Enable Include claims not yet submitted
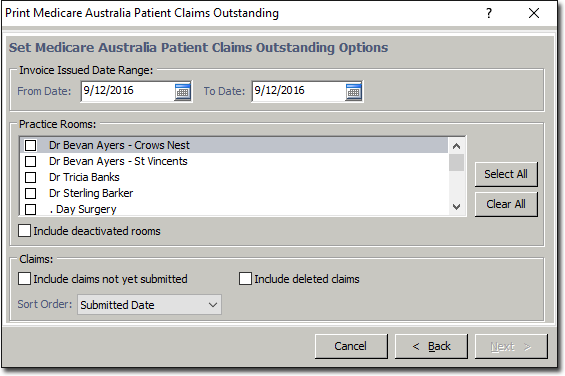The height and width of the screenshot is (376, 565). pos(25,279)
